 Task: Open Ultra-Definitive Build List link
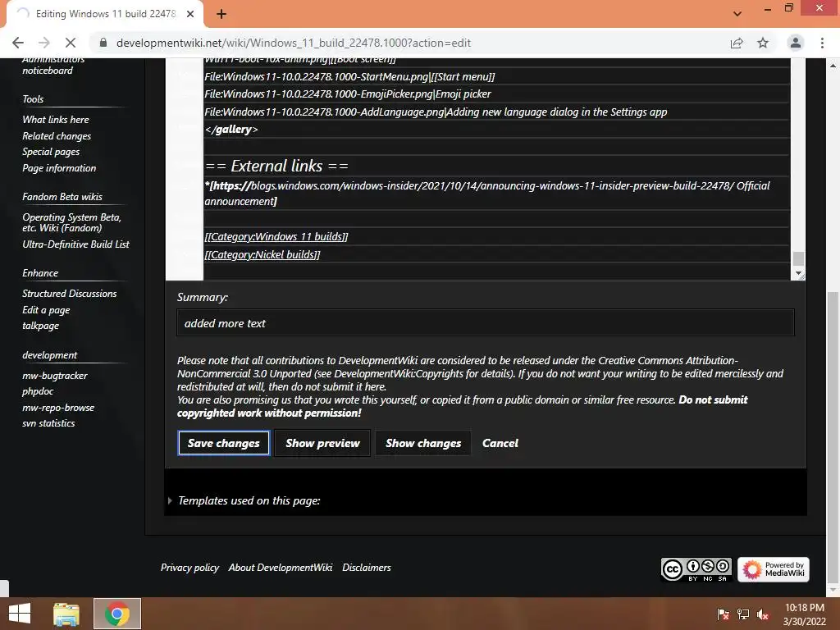(x=75, y=244)
